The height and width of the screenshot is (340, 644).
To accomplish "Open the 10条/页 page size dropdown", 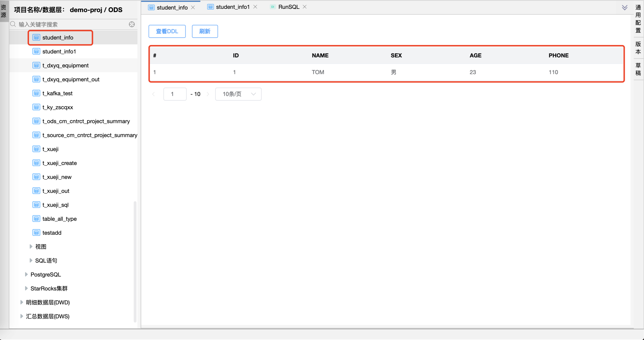I will 238,94.
